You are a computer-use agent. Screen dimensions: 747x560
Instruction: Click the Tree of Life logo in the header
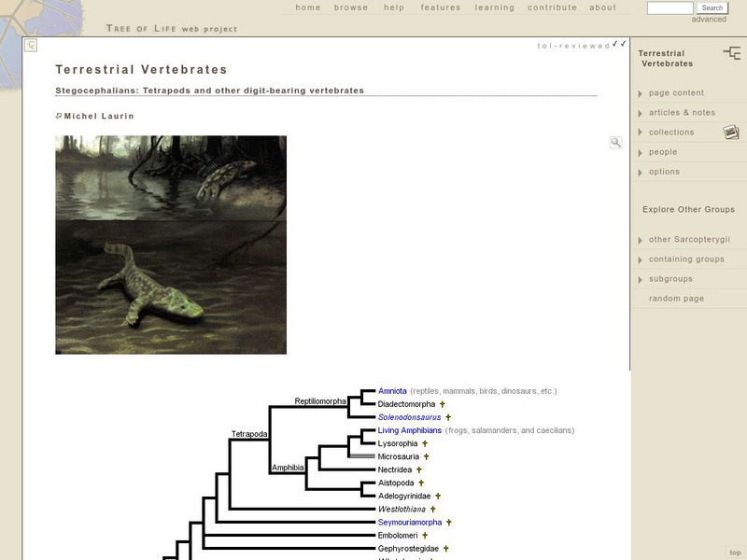(x=172, y=29)
